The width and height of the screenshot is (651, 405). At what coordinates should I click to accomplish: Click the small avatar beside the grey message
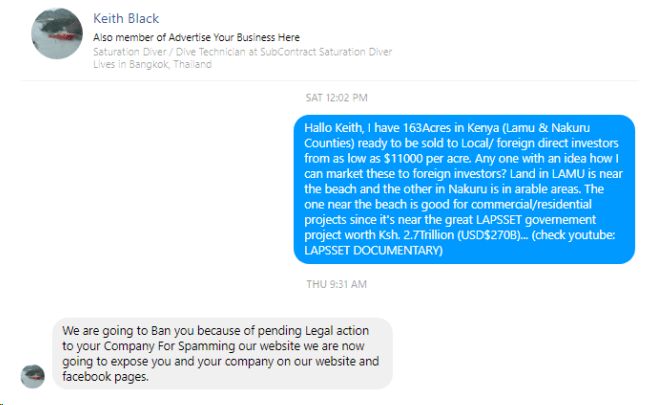(33, 375)
